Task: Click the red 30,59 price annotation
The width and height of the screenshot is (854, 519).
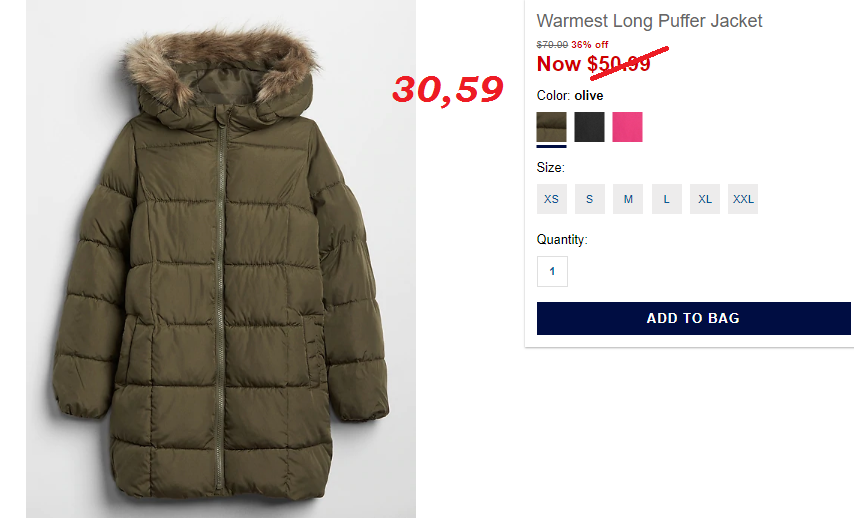Action: click(x=448, y=90)
